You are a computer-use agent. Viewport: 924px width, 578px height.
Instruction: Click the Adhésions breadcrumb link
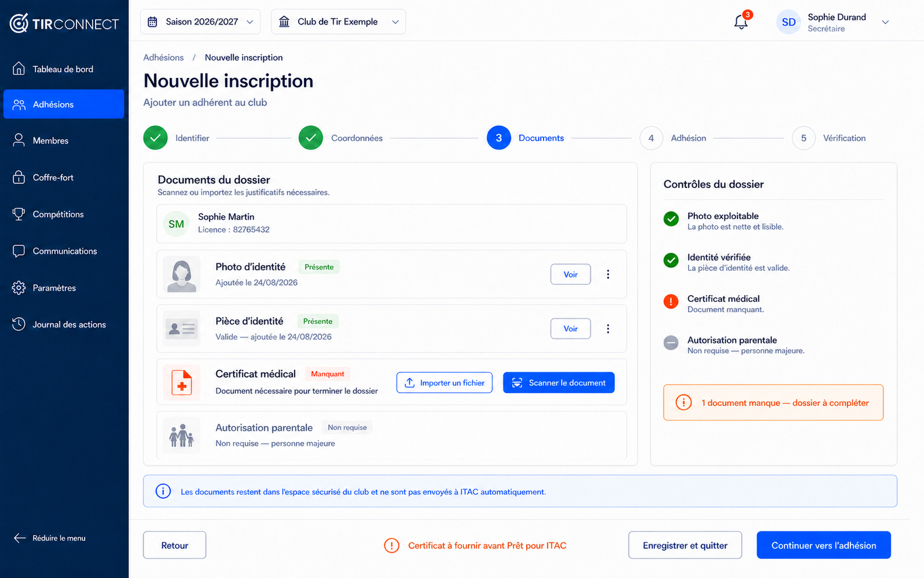(x=163, y=57)
